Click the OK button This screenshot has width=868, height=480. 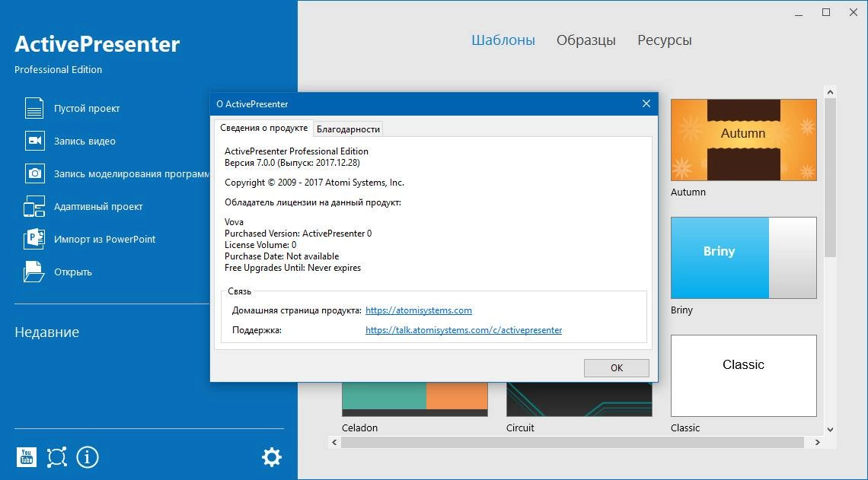617,367
